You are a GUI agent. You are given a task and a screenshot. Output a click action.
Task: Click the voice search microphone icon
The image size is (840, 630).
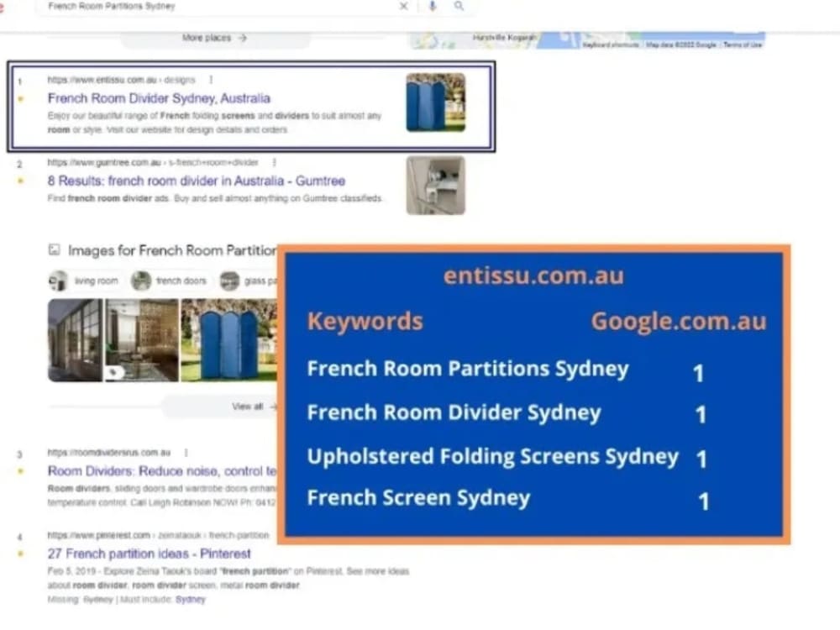[433, 6]
